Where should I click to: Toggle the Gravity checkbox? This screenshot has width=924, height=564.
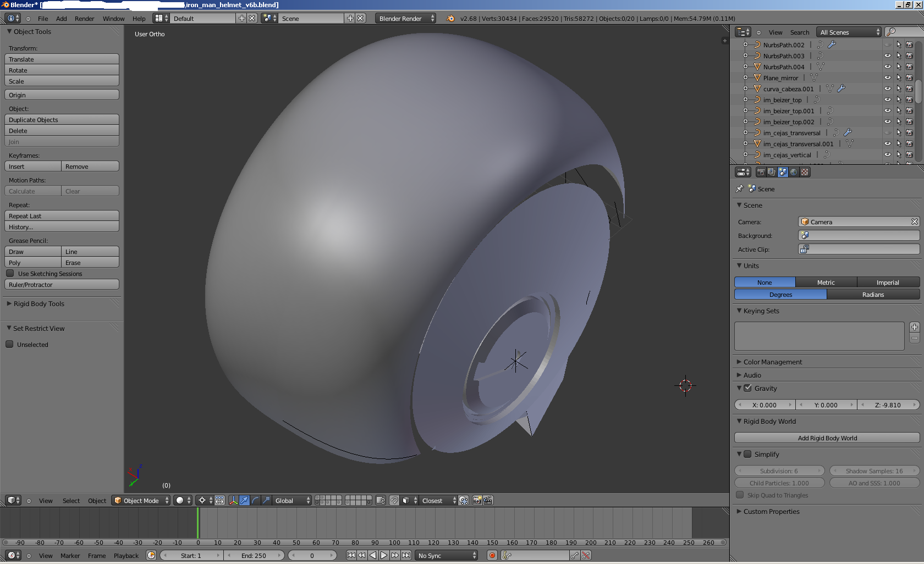coord(748,388)
